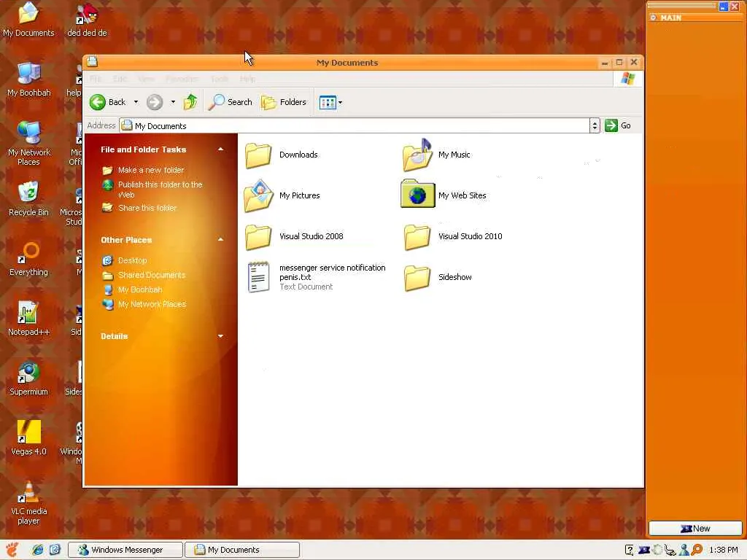Click the 1:38 PM clock

point(723,550)
